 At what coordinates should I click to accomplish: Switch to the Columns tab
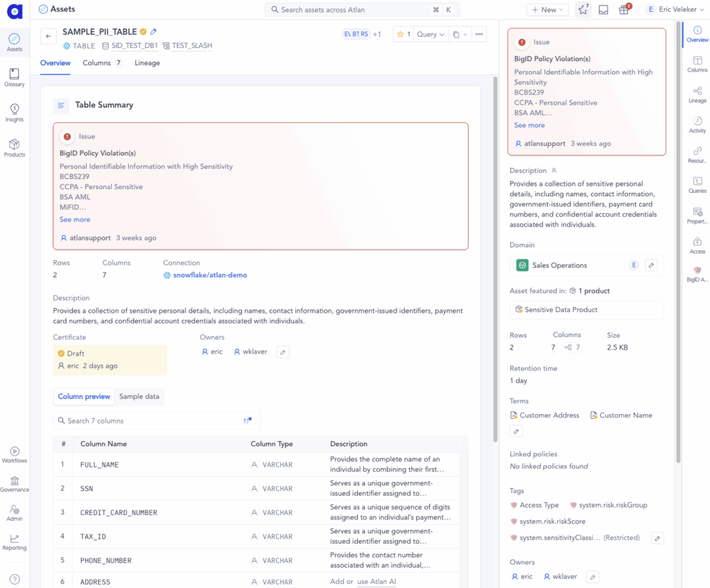point(101,63)
